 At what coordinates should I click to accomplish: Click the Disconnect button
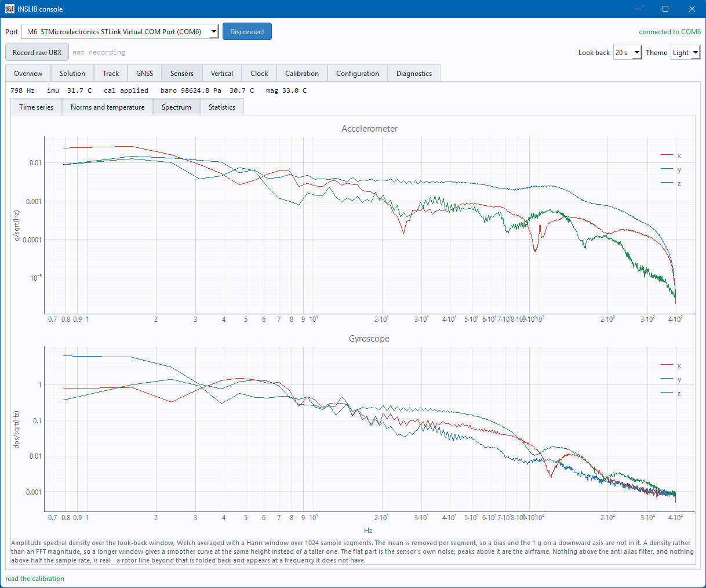(x=247, y=32)
